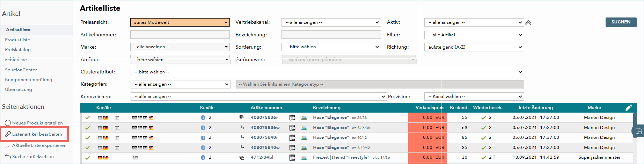Click info icon in row 408075836w
This screenshot has width=644, height=164.
(203, 128)
